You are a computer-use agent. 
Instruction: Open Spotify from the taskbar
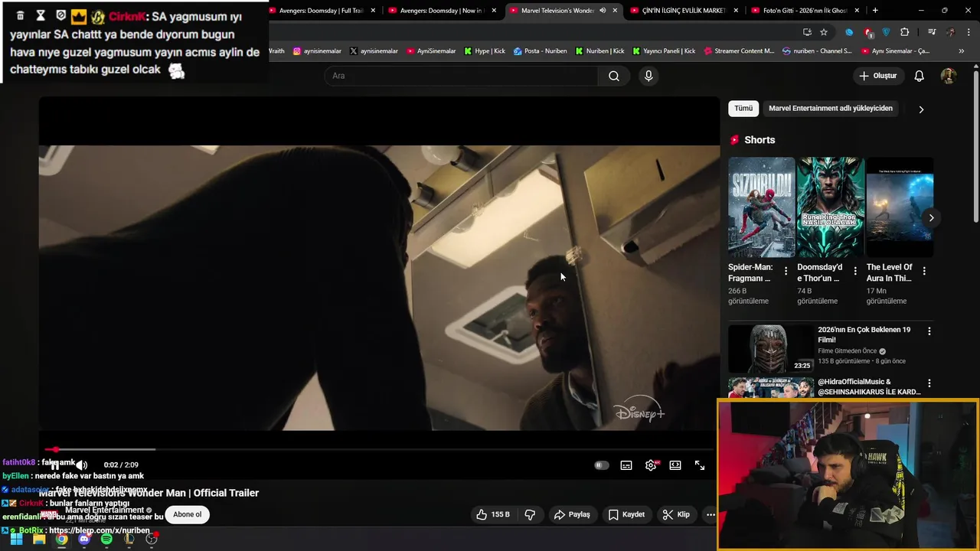(x=106, y=539)
